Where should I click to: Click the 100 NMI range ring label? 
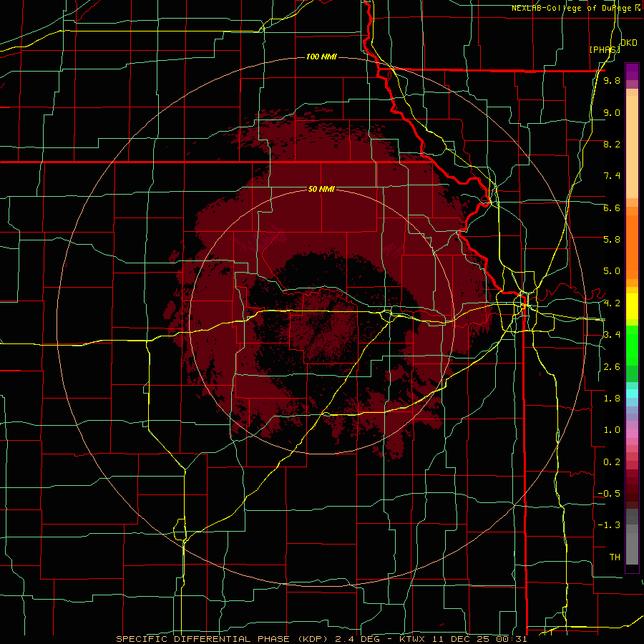[x=321, y=57]
